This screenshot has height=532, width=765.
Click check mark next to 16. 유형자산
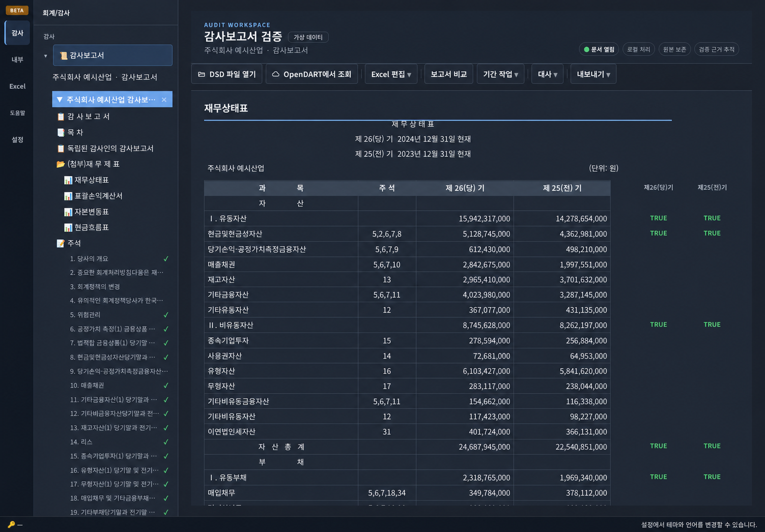166,470
